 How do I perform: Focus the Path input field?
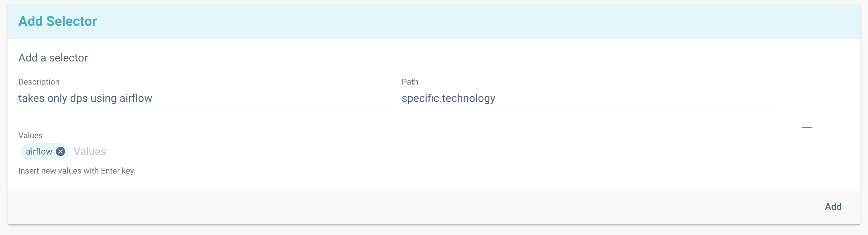click(590, 98)
